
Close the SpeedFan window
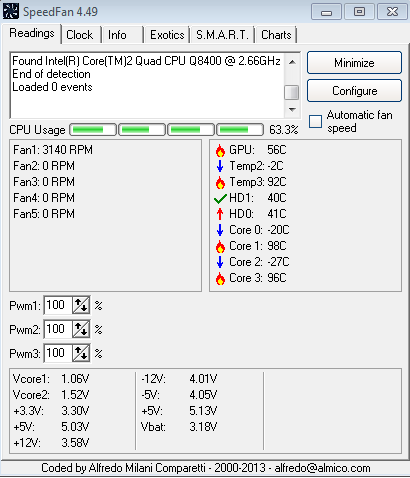coord(392,12)
